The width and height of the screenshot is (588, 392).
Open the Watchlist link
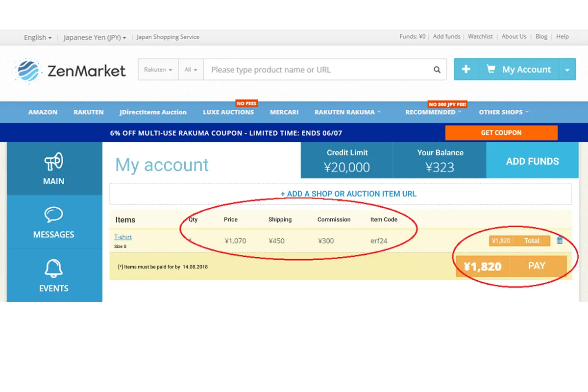click(480, 36)
